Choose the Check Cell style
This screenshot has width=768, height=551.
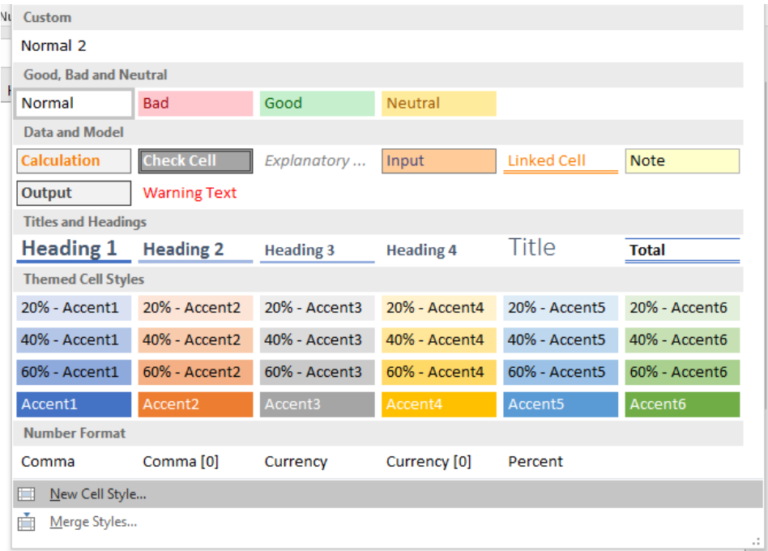pyautogui.click(x=195, y=161)
